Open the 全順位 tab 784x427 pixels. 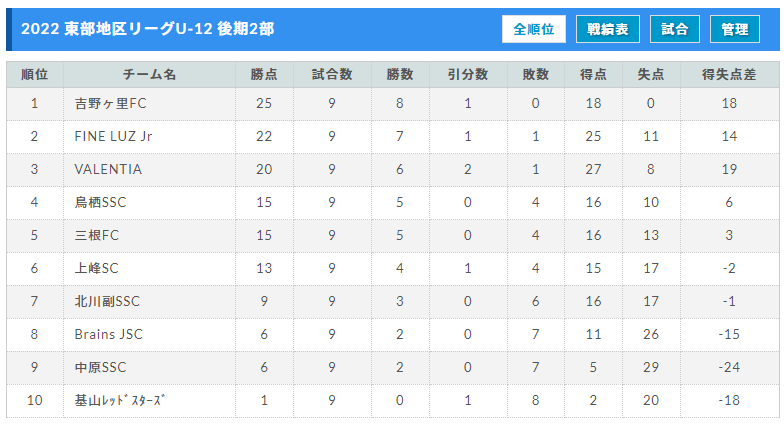click(534, 29)
